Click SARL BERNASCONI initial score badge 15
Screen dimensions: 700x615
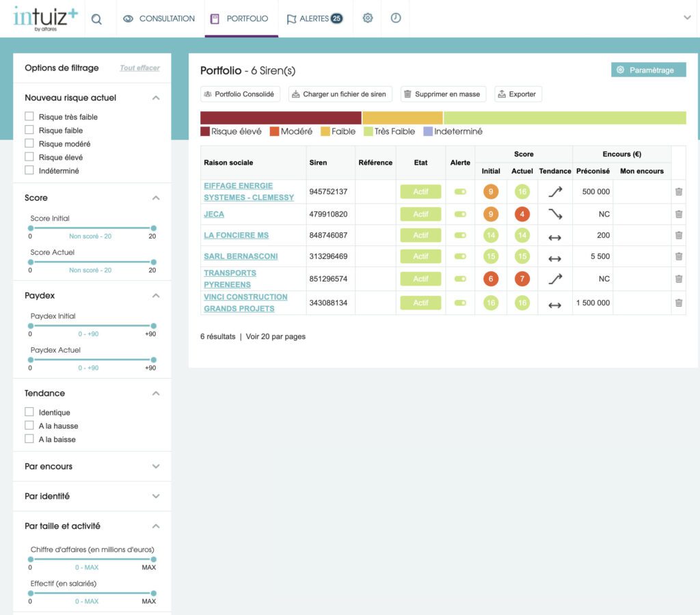[x=491, y=256]
